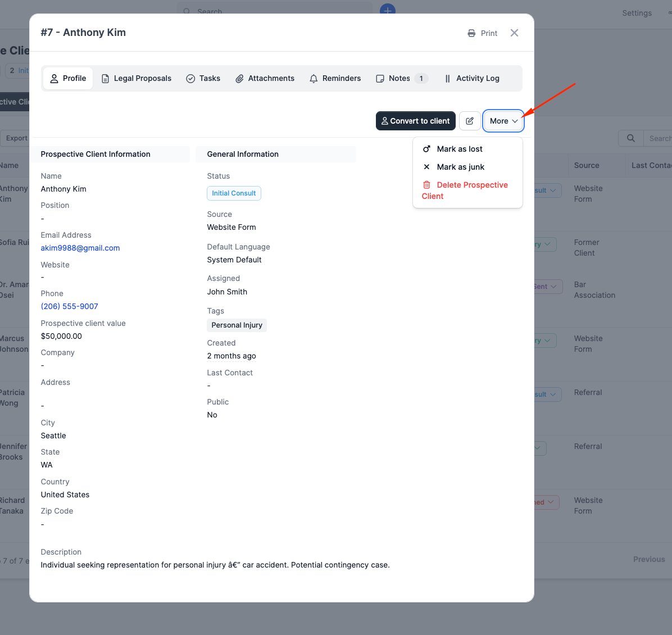
Task: Click the Seattle city value
Action: click(x=53, y=436)
